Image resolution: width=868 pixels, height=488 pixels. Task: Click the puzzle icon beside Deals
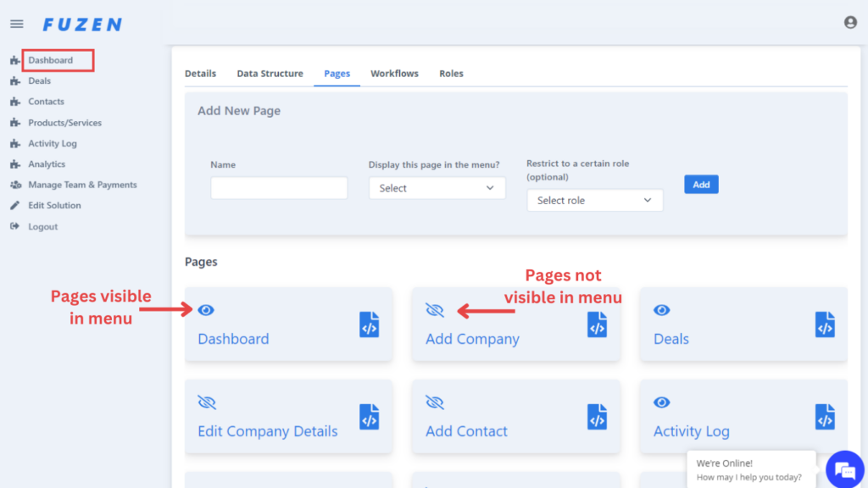click(x=15, y=80)
